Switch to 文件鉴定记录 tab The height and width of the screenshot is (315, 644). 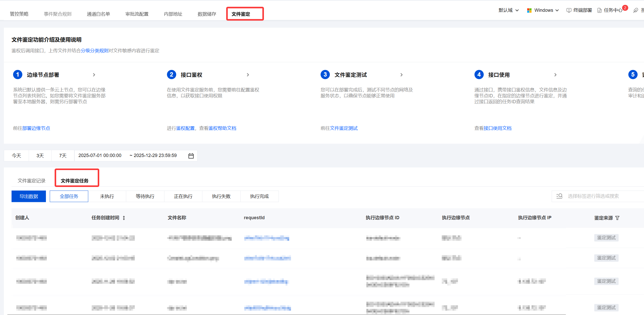[32, 181]
